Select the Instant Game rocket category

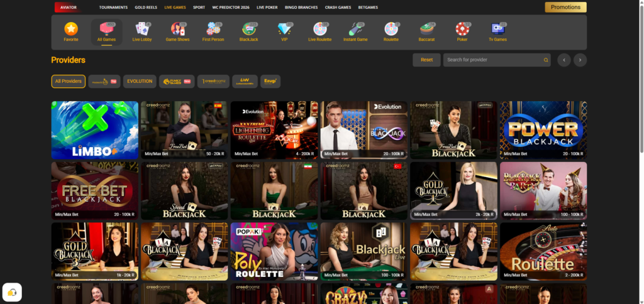(x=355, y=32)
